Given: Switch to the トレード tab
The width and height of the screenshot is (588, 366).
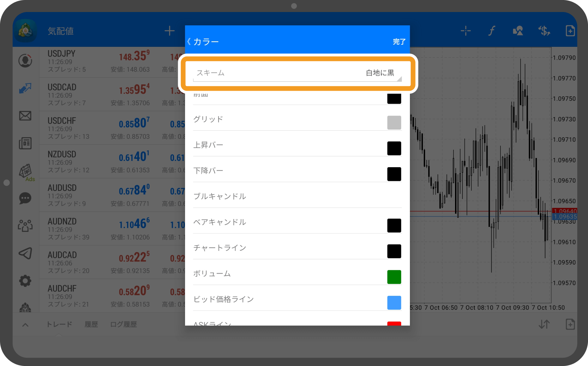Looking at the screenshot, I should (x=59, y=324).
